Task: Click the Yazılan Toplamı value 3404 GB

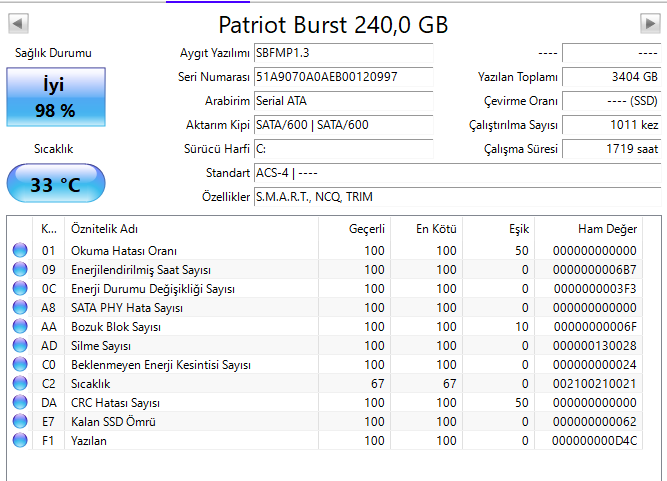Action: [x=612, y=77]
